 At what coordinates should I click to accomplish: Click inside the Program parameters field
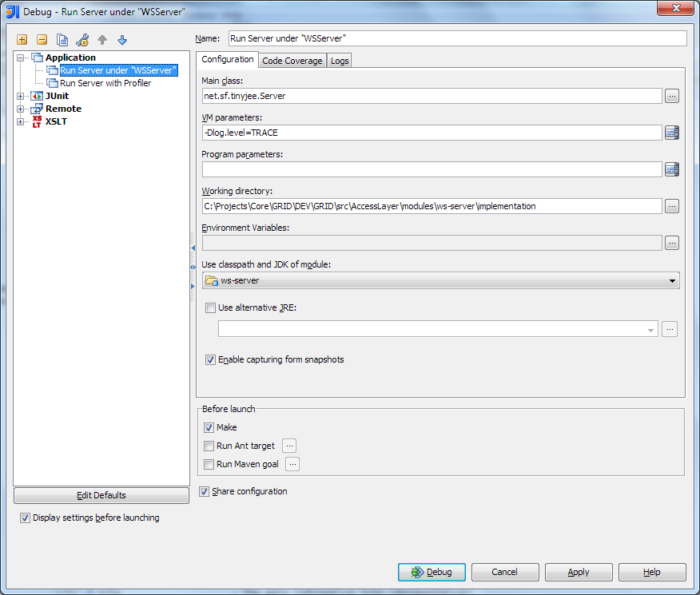(432, 169)
